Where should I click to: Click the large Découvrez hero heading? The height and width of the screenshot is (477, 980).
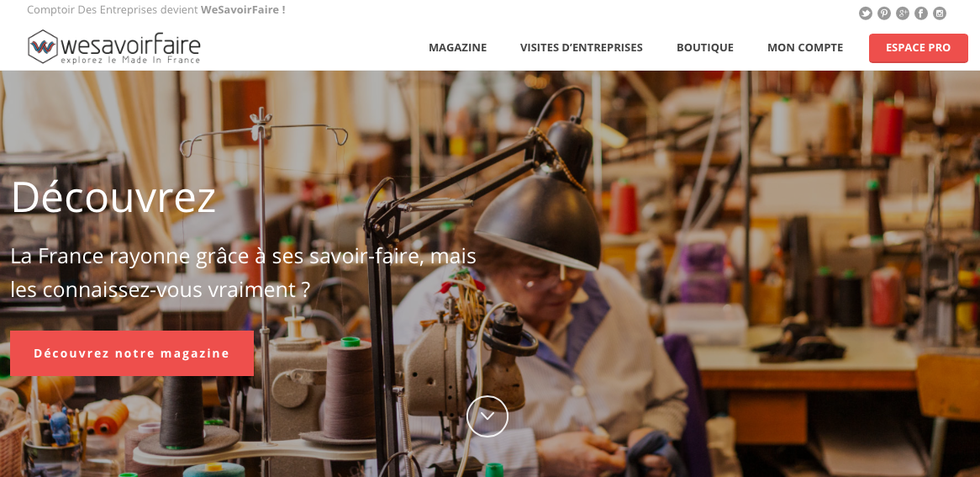113,197
